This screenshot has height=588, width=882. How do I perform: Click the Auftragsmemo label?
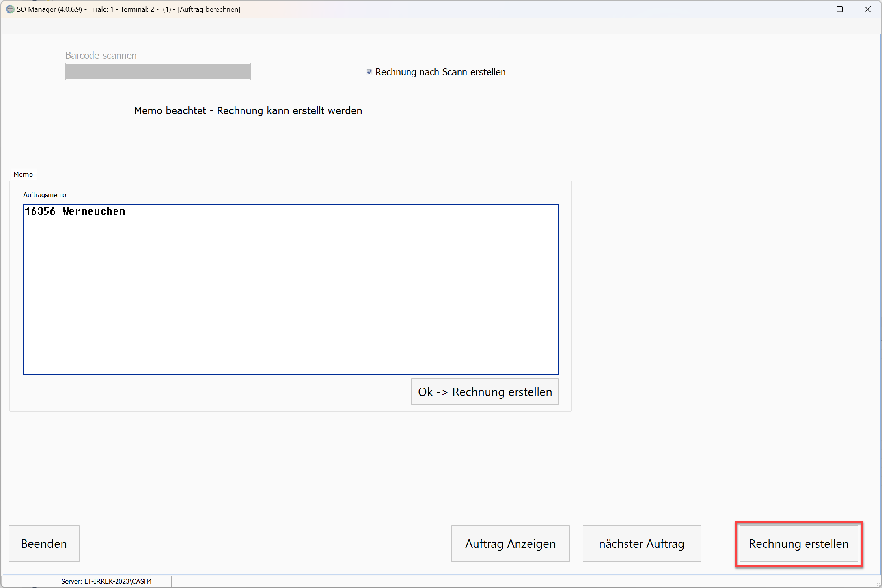45,195
